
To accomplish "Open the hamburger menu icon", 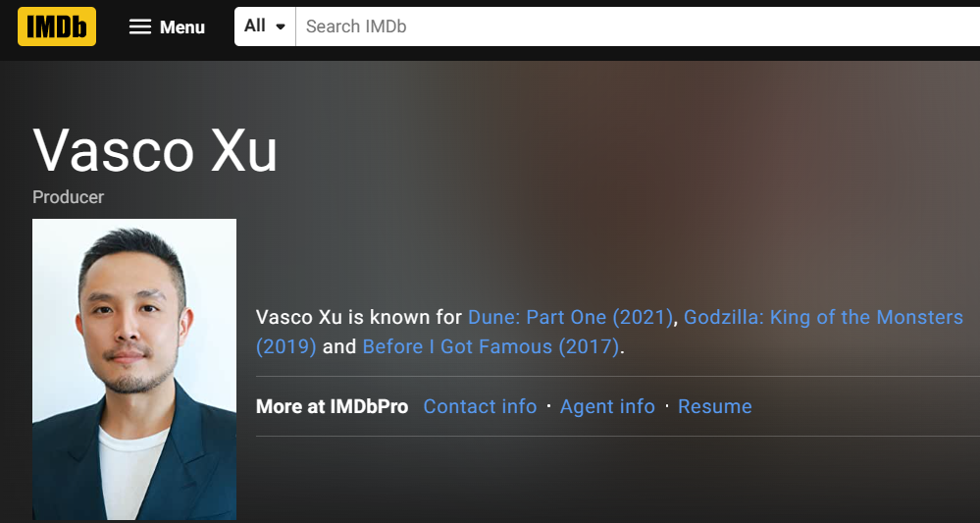I will 140,26.
